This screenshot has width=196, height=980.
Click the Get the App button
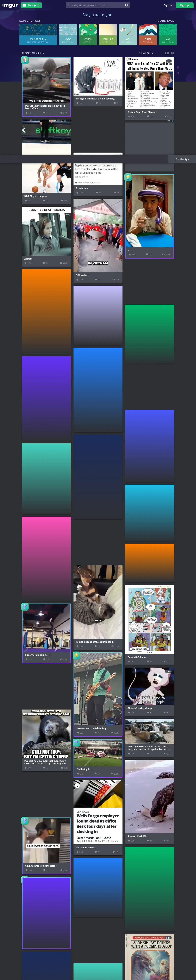(x=182, y=159)
